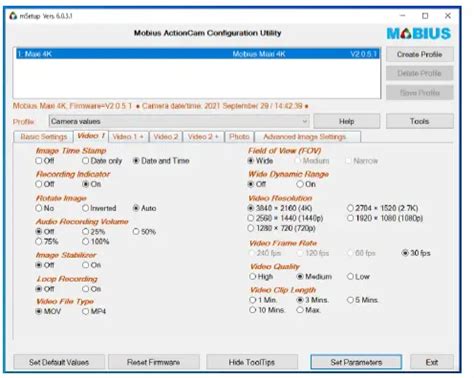Select 2560 × 1440 (1440p) resolution
Screen dimensions: 474x378
[285, 218]
